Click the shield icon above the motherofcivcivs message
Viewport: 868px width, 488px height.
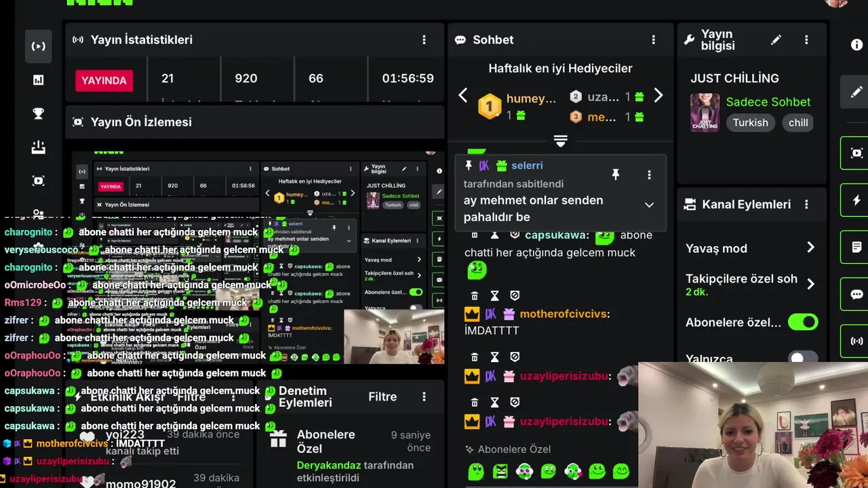pos(515,296)
